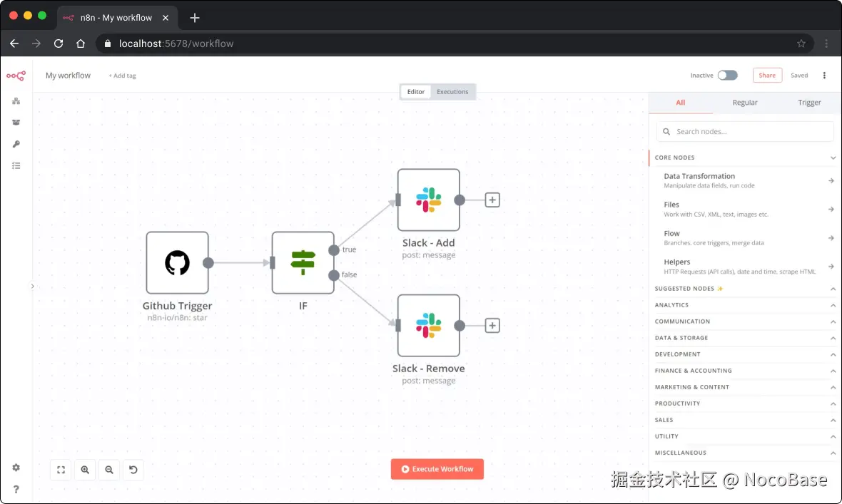The width and height of the screenshot is (842, 504).
Task: Add node after Slack - Remove
Action: point(492,325)
